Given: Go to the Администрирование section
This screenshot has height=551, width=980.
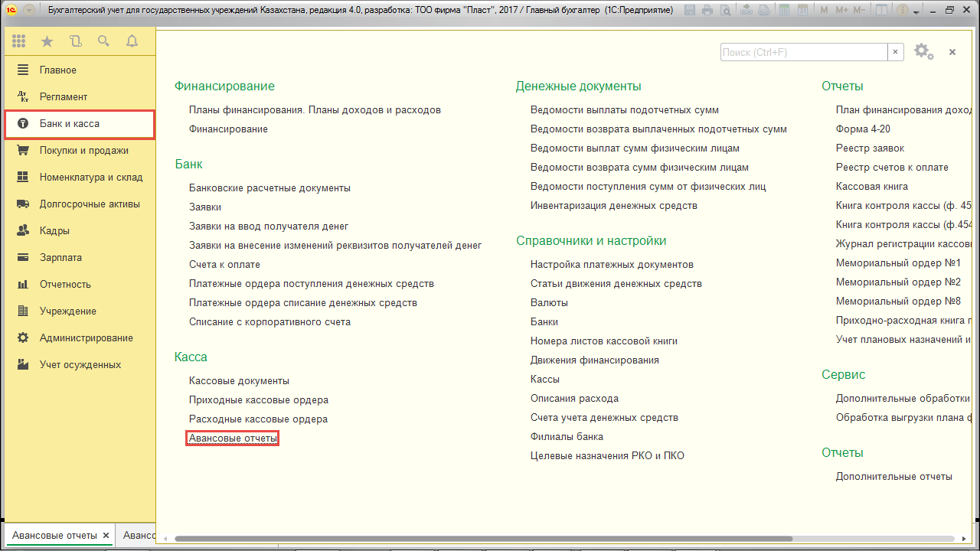Looking at the screenshot, I should coord(86,337).
